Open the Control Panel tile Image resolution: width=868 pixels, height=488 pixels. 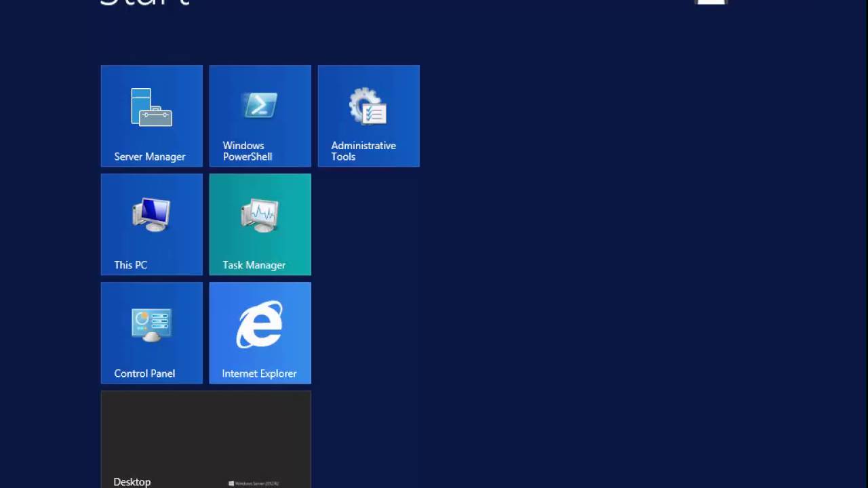click(152, 333)
